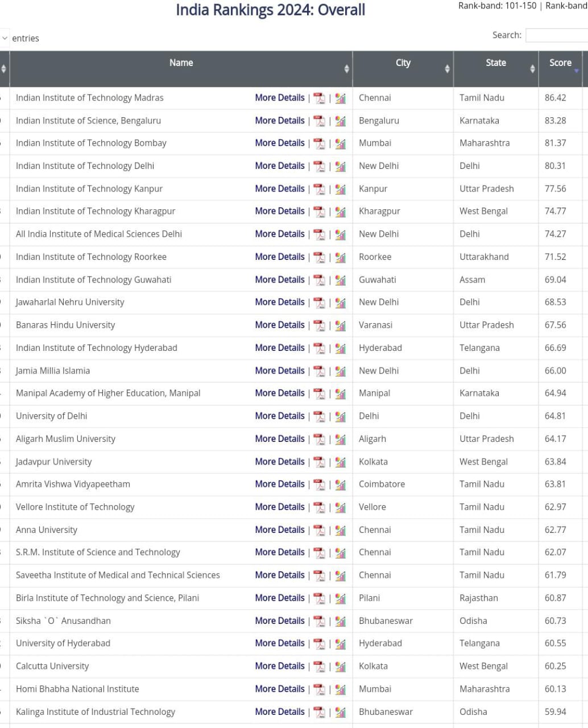This screenshot has height=728, width=588.
Task: Sort table by State column
Action: (496, 69)
